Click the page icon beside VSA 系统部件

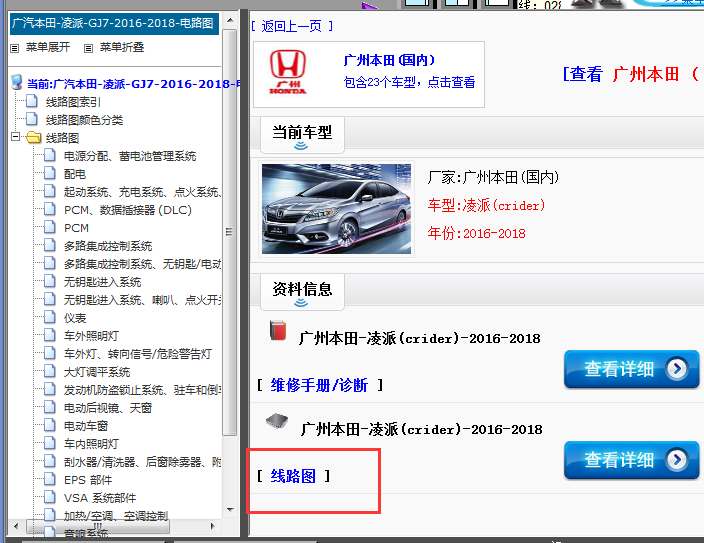point(50,496)
